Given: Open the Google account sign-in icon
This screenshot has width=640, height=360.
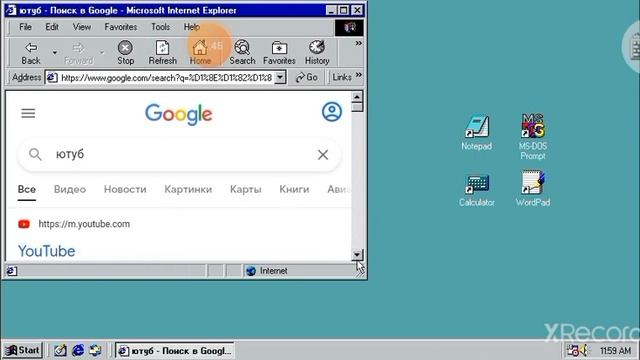Looking at the screenshot, I should click(332, 112).
